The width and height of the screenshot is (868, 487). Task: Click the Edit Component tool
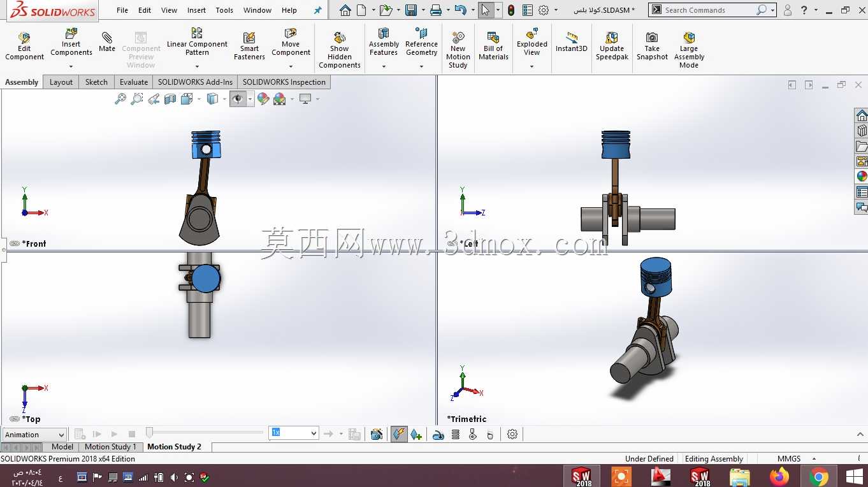(x=24, y=47)
